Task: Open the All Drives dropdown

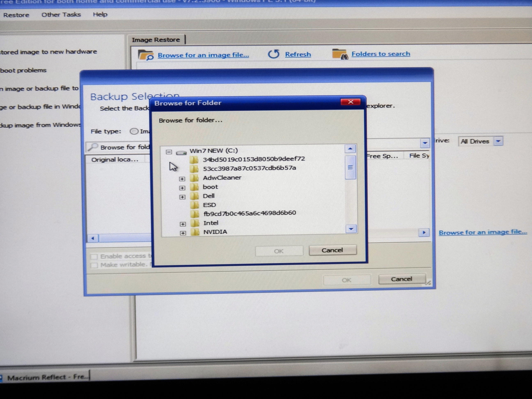Action: 498,141
